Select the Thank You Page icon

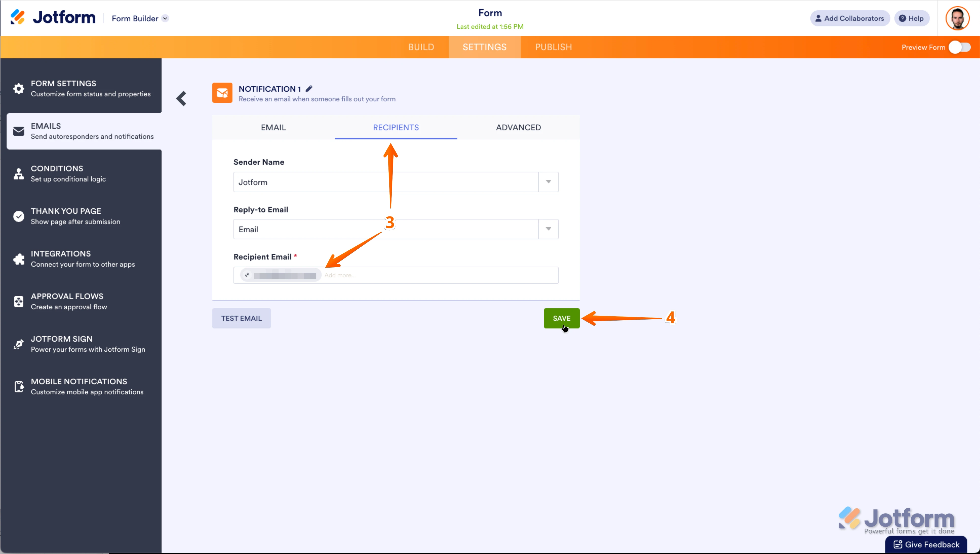coord(18,216)
